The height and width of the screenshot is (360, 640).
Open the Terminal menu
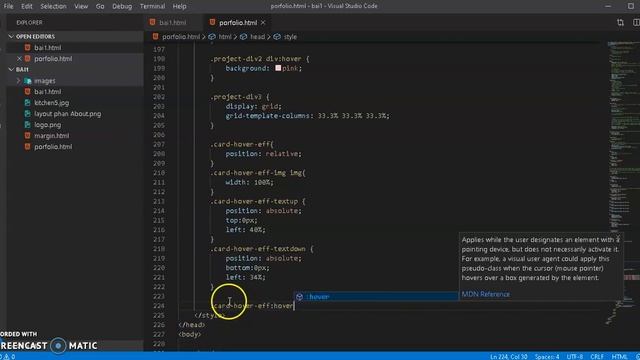point(152,6)
